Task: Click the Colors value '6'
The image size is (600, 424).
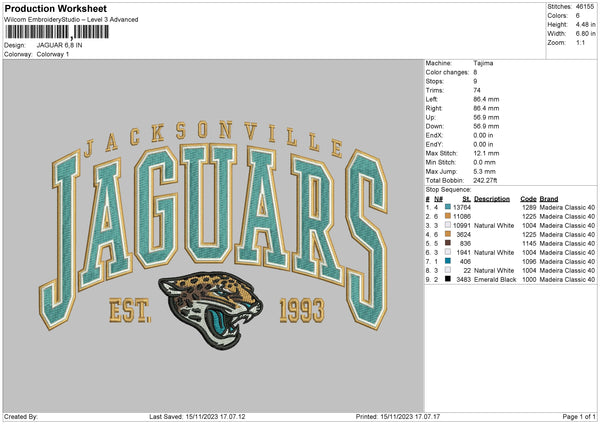Action: pyautogui.click(x=578, y=16)
